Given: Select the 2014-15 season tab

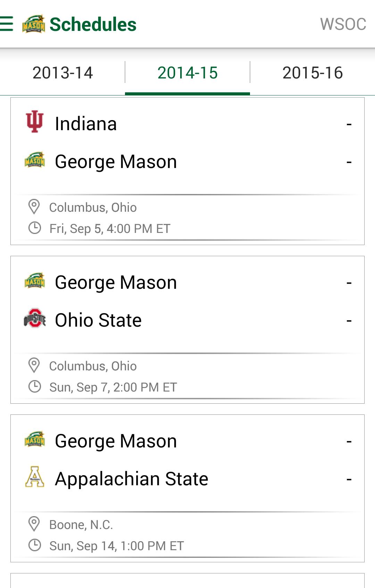Looking at the screenshot, I should tap(187, 73).
